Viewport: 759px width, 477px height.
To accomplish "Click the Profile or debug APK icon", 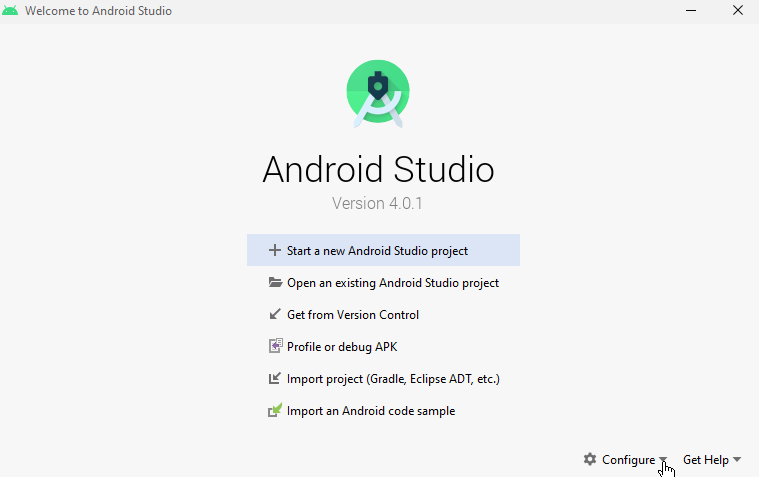I will (x=275, y=346).
